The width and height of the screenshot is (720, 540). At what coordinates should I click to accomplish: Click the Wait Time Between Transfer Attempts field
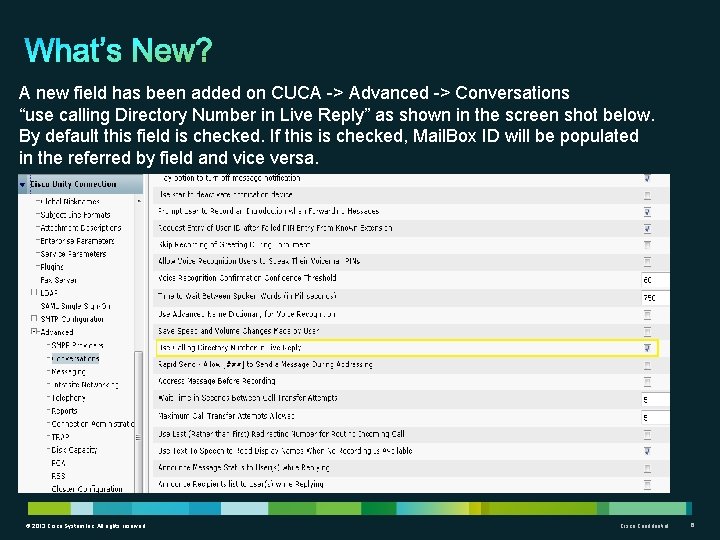pyautogui.click(x=655, y=399)
